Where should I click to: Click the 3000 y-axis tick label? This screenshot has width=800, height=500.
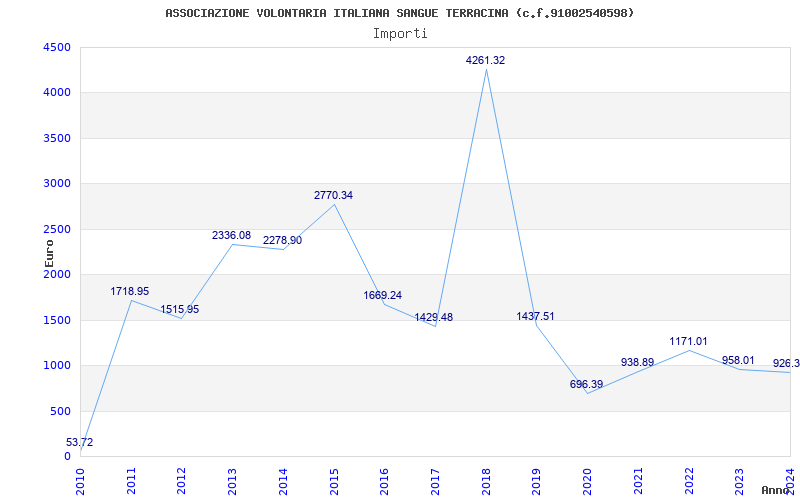57,184
